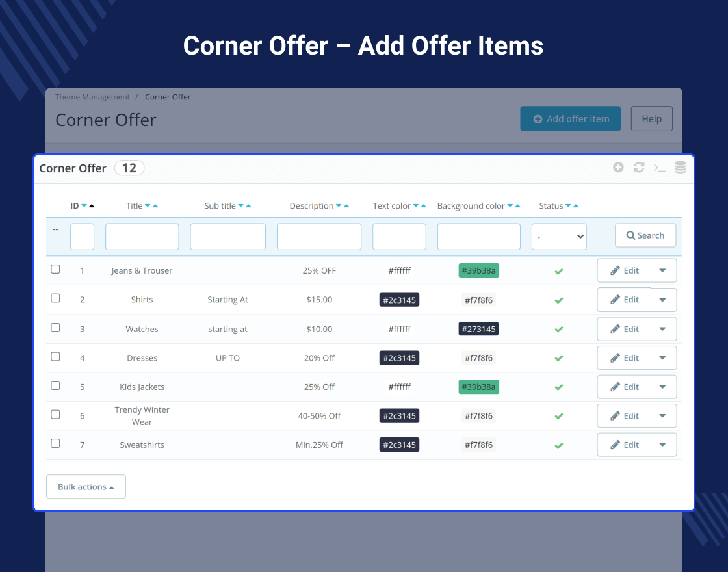Toggle status checkmark for Dresses row
This screenshot has width=728, height=572.
click(x=559, y=358)
